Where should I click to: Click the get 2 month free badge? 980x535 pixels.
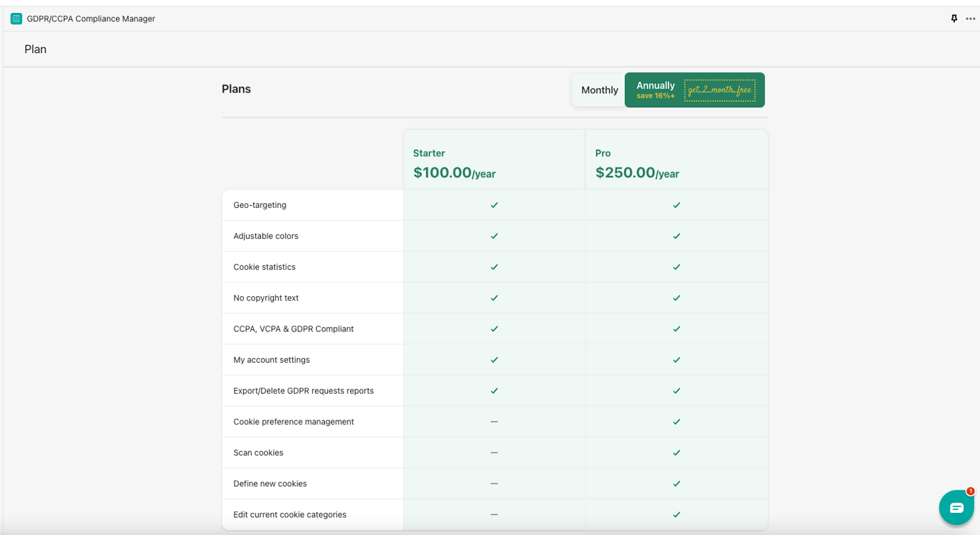pyautogui.click(x=720, y=90)
